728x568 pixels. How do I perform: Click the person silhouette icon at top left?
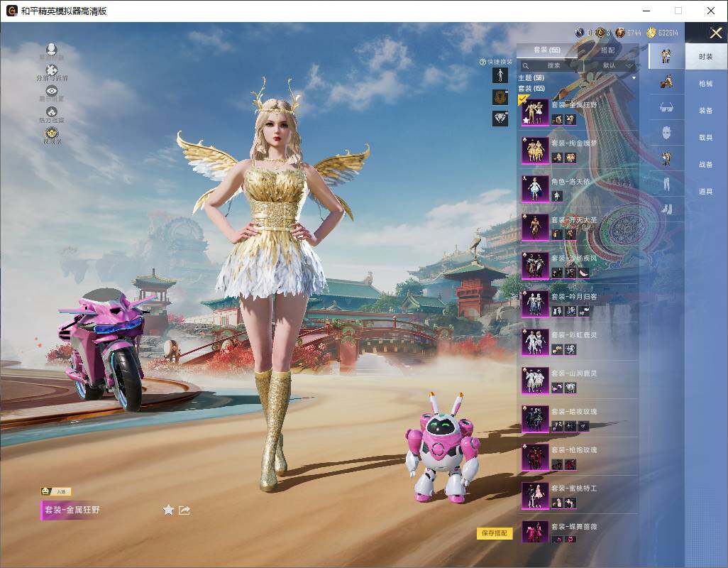pos(52,49)
